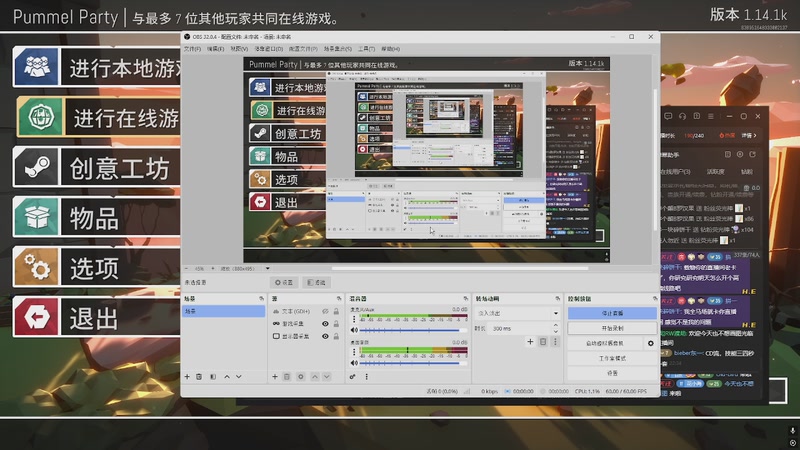The image size is (800, 450).
Task: Toggle lock on 游戏采集 source
Action: click(x=336, y=323)
